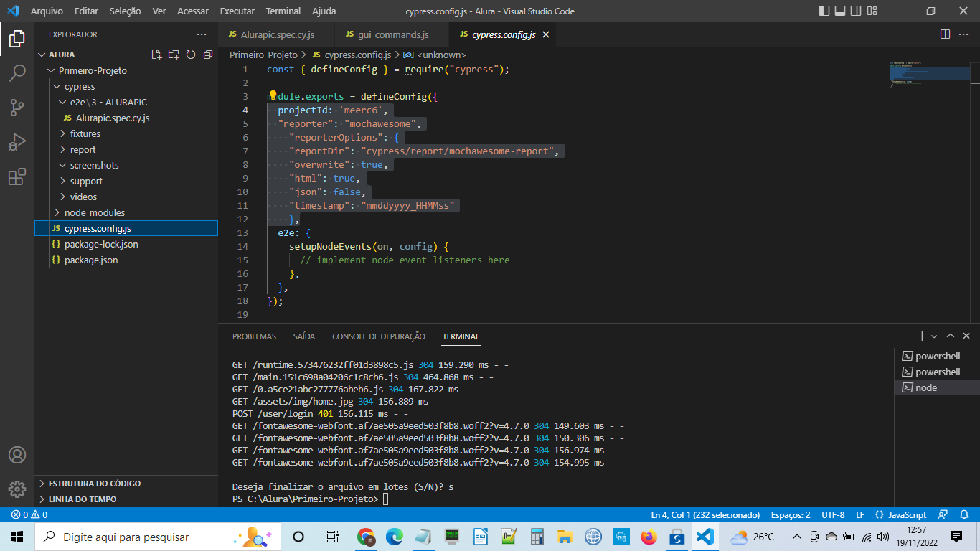980x551 pixels.
Task: Open the Extensions view
Action: pos(17,176)
